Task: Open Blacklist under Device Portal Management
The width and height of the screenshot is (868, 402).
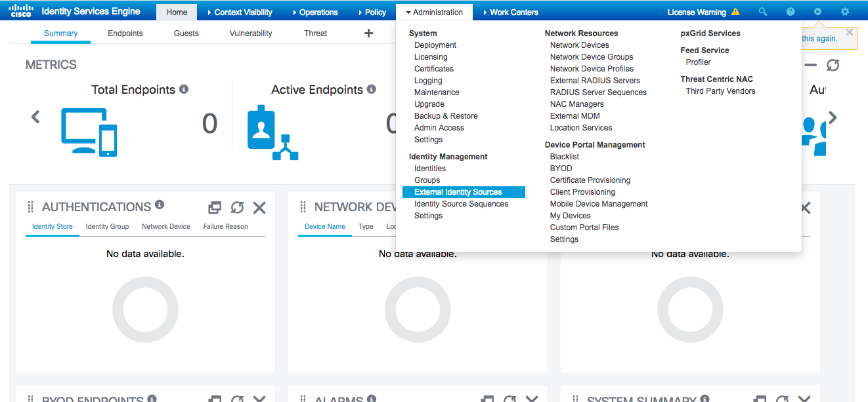Action: point(565,157)
